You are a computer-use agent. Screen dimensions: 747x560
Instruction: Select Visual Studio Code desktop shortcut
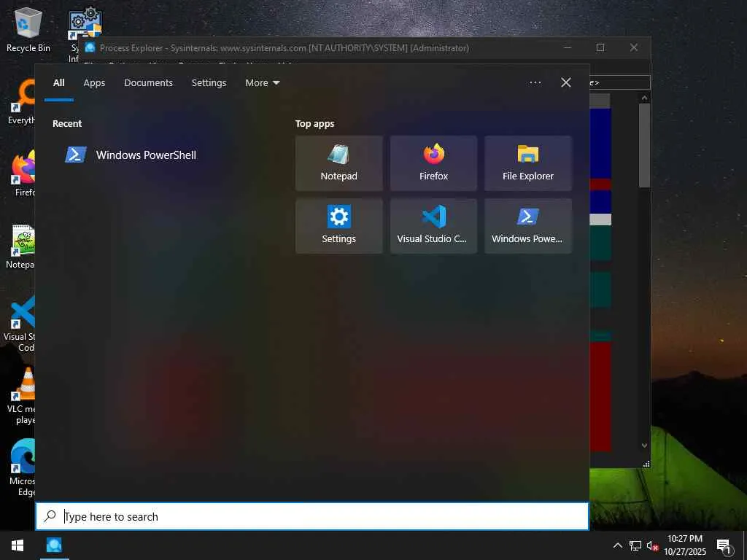click(x=20, y=324)
